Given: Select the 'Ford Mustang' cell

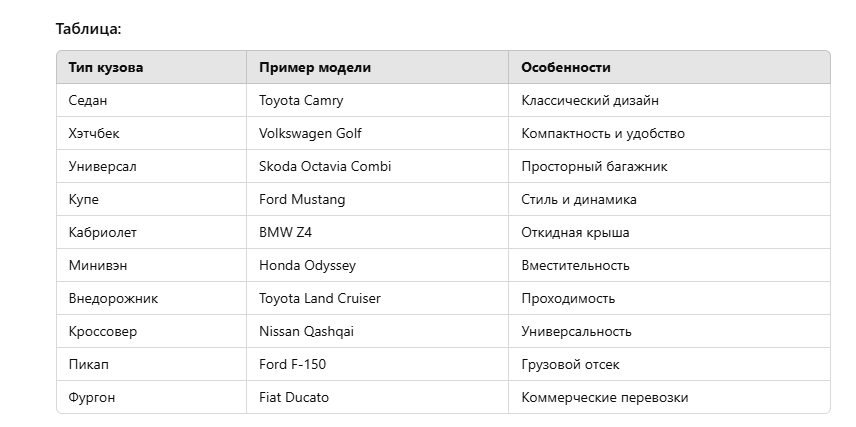Looking at the screenshot, I should point(377,199).
